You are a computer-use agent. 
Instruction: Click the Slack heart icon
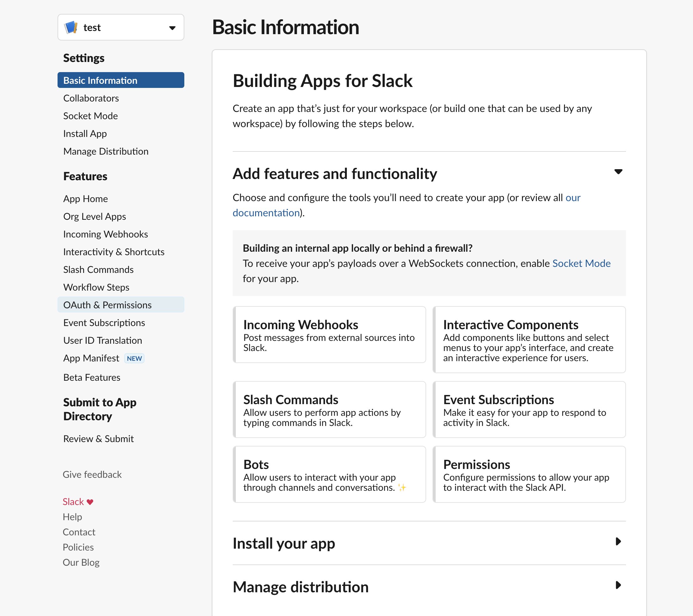[x=90, y=502]
